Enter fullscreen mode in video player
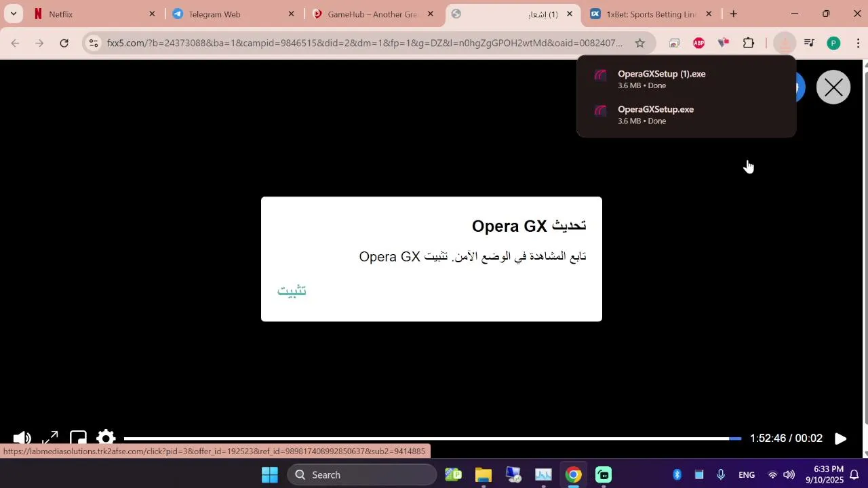Image resolution: width=868 pixels, height=488 pixels. click(50, 439)
